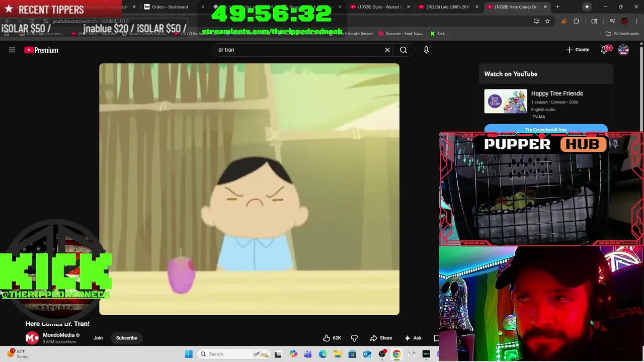Open OBS Studio taskbar icon
Screen dimensions: 644x362
click(382, 354)
